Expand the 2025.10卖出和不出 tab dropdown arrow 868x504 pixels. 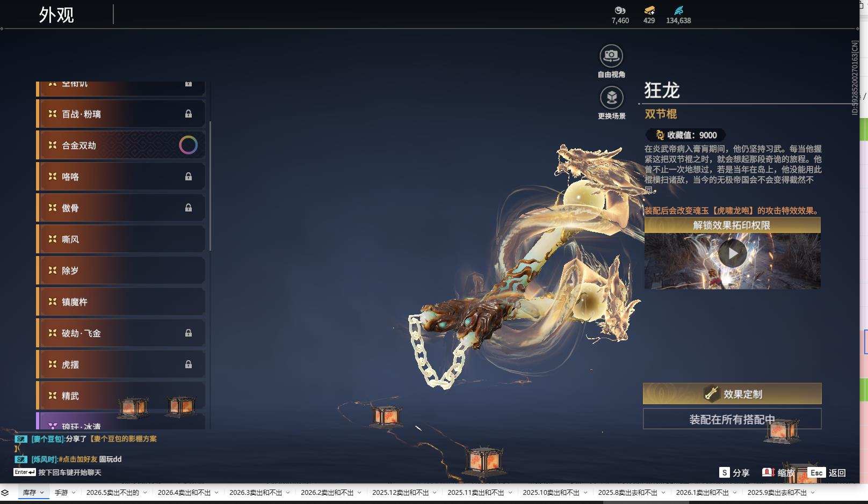click(585, 492)
